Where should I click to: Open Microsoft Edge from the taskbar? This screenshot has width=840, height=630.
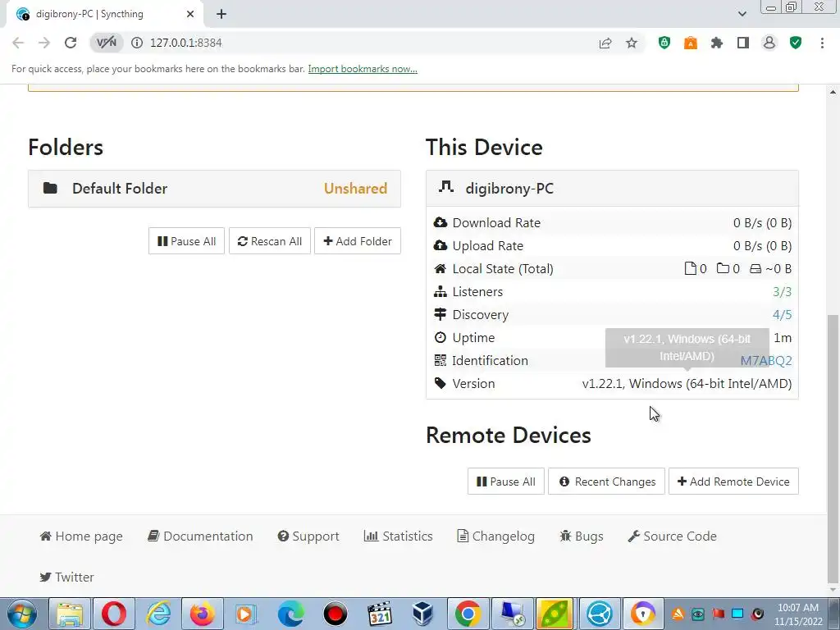(x=291, y=614)
